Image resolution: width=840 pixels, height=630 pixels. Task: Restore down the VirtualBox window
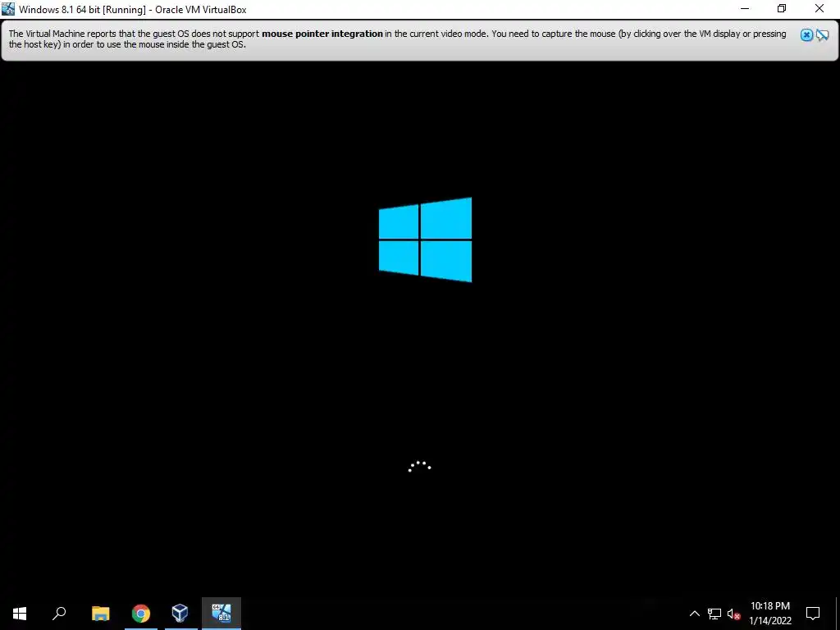[x=782, y=9]
